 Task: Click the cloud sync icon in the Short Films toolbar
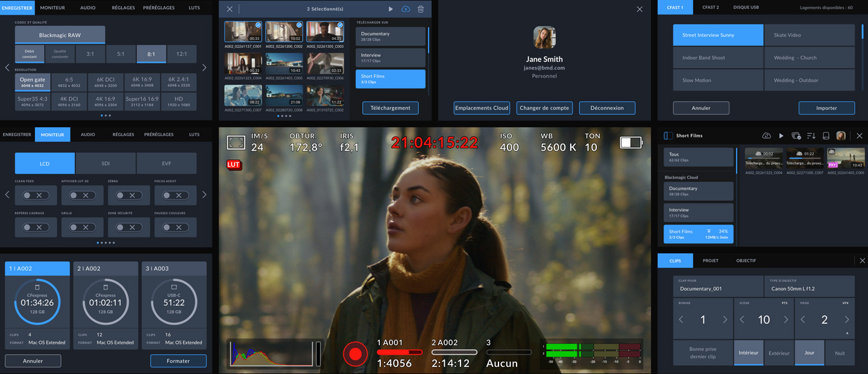[x=766, y=136]
